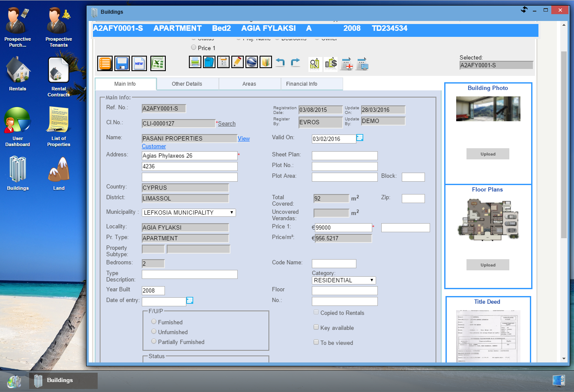This screenshot has height=392, width=574.
Task: Export to Excel with the green icon
Action: point(158,63)
